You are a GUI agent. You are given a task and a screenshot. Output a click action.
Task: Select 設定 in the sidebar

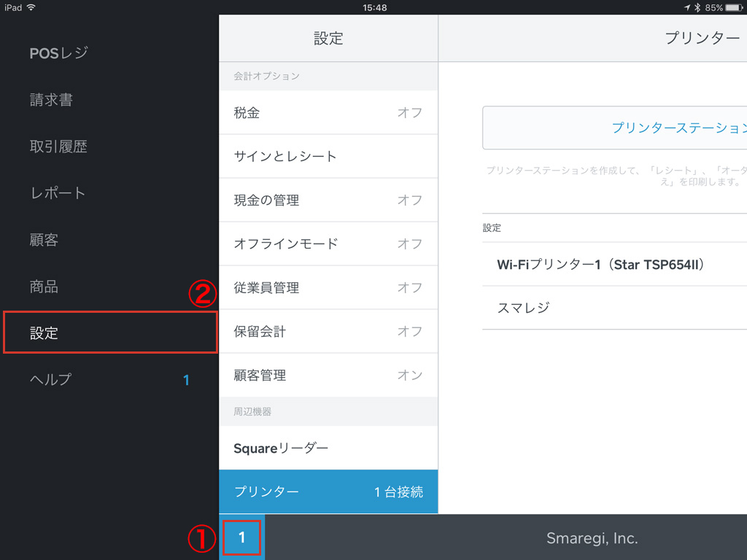click(x=109, y=333)
